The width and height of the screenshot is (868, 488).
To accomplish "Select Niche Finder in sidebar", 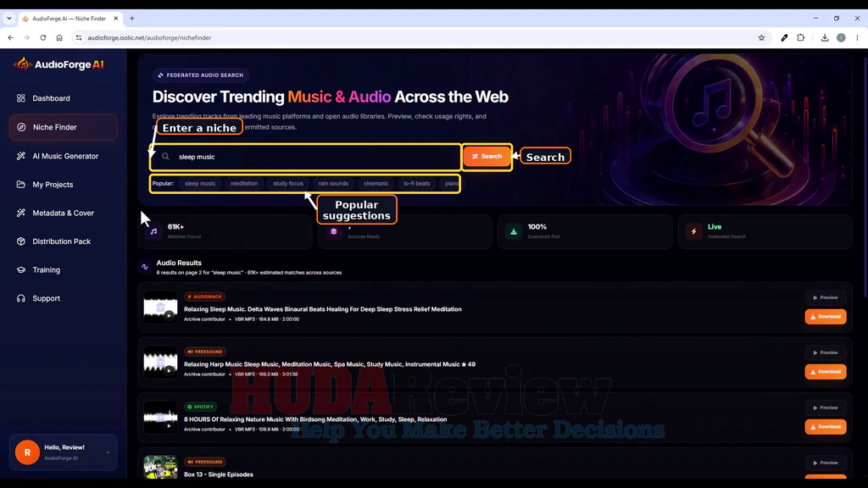I will tap(63, 127).
